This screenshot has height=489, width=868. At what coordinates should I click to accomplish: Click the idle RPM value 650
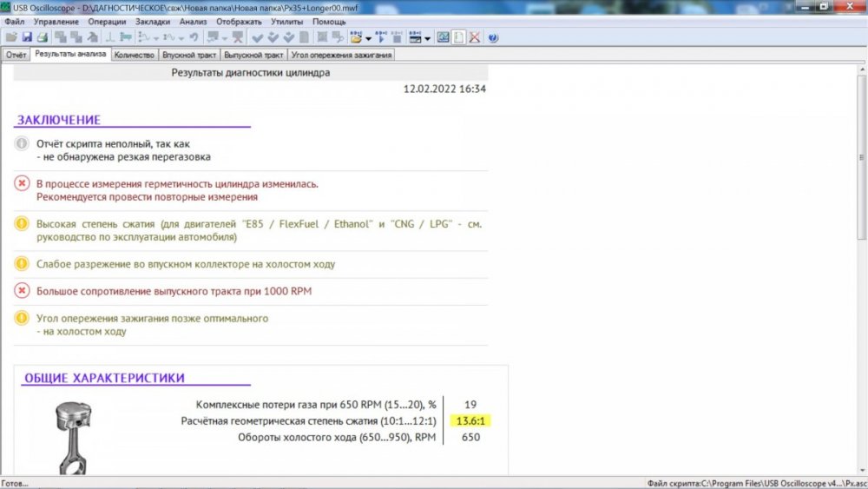(x=470, y=437)
